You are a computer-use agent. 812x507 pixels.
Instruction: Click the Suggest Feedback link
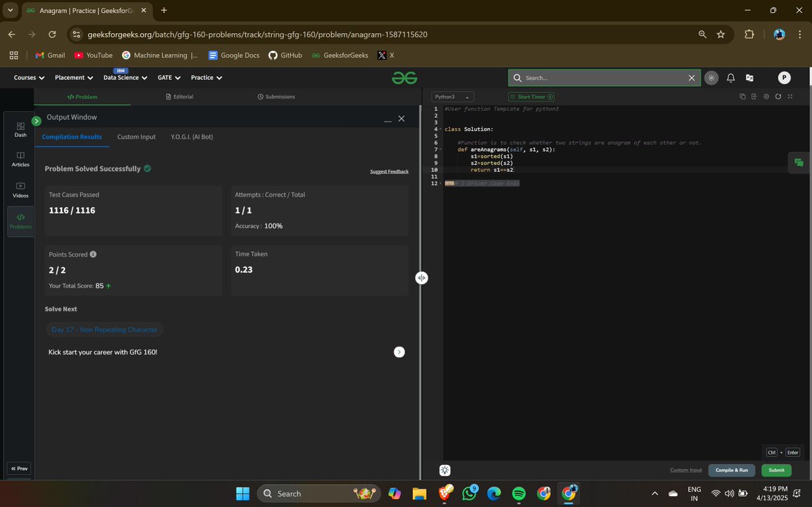pyautogui.click(x=389, y=171)
